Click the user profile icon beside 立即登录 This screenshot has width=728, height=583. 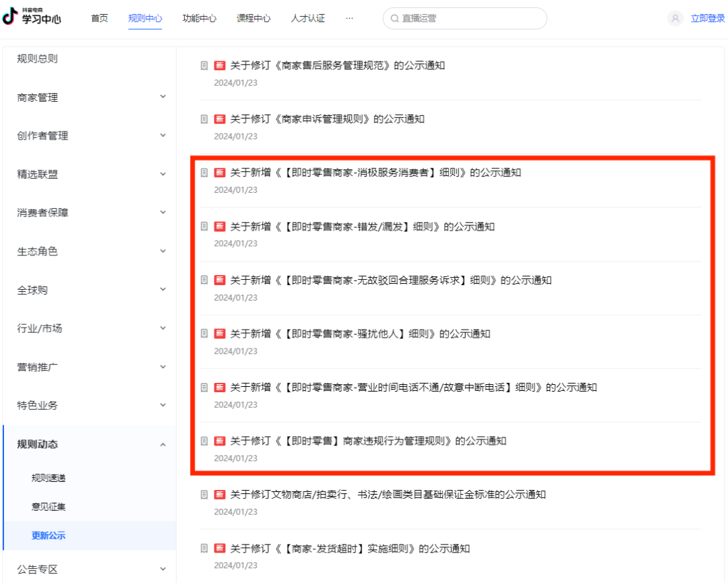675,19
